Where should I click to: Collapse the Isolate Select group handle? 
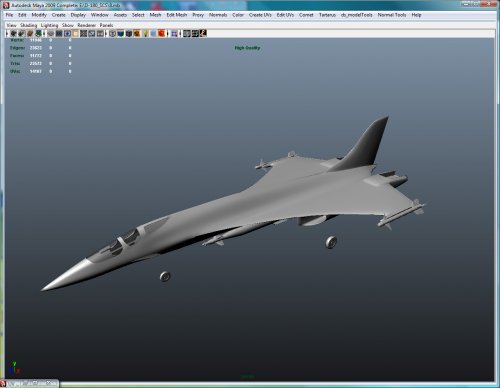point(168,33)
